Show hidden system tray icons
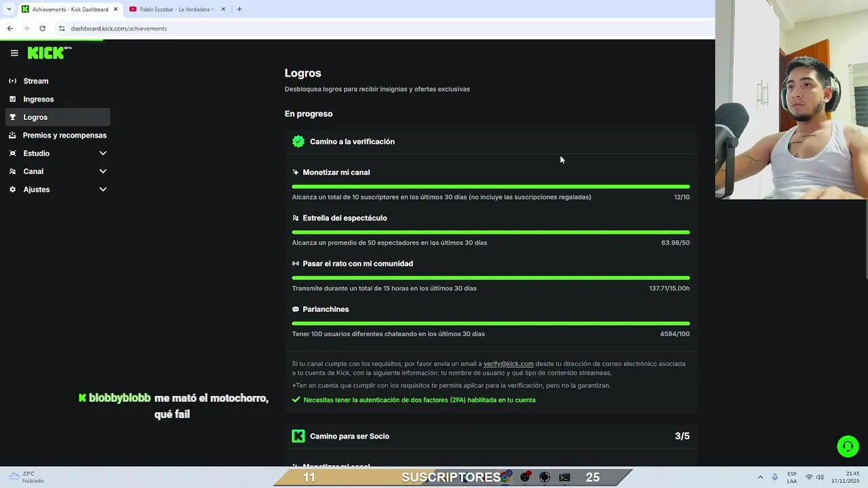Image resolution: width=868 pixels, height=488 pixels. pyautogui.click(x=760, y=477)
